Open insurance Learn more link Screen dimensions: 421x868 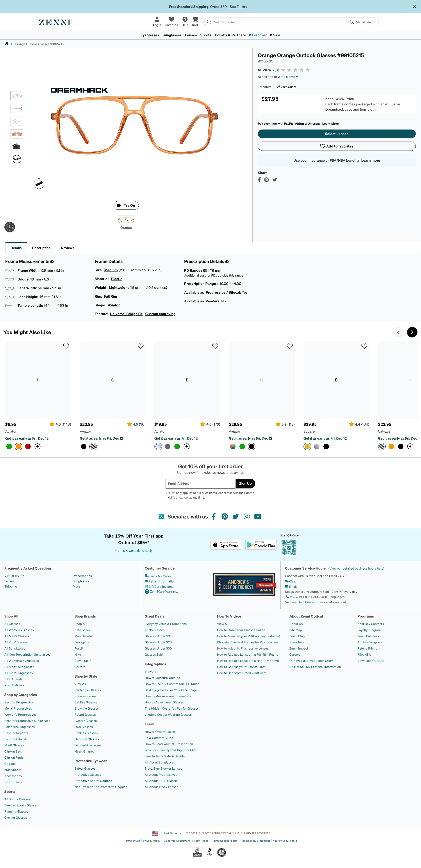[370, 161]
